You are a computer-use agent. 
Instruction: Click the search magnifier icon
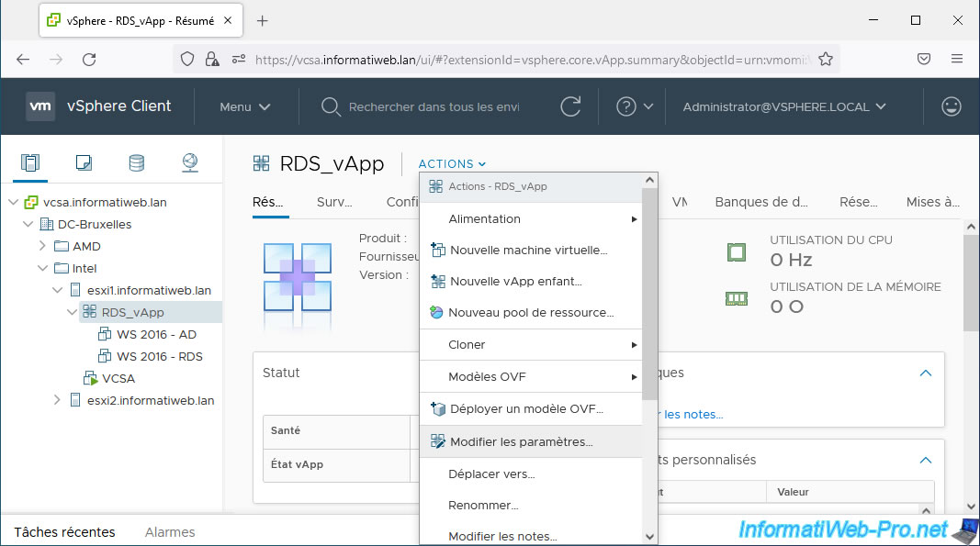pyautogui.click(x=330, y=106)
